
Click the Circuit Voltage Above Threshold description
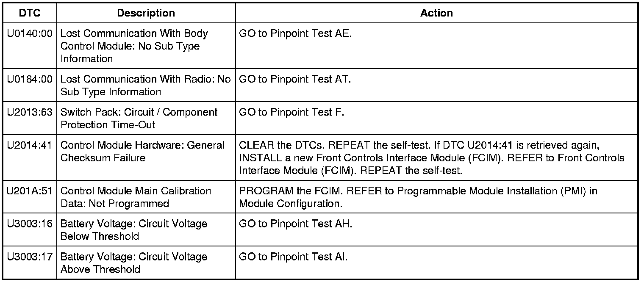pyautogui.click(x=134, y=263)
